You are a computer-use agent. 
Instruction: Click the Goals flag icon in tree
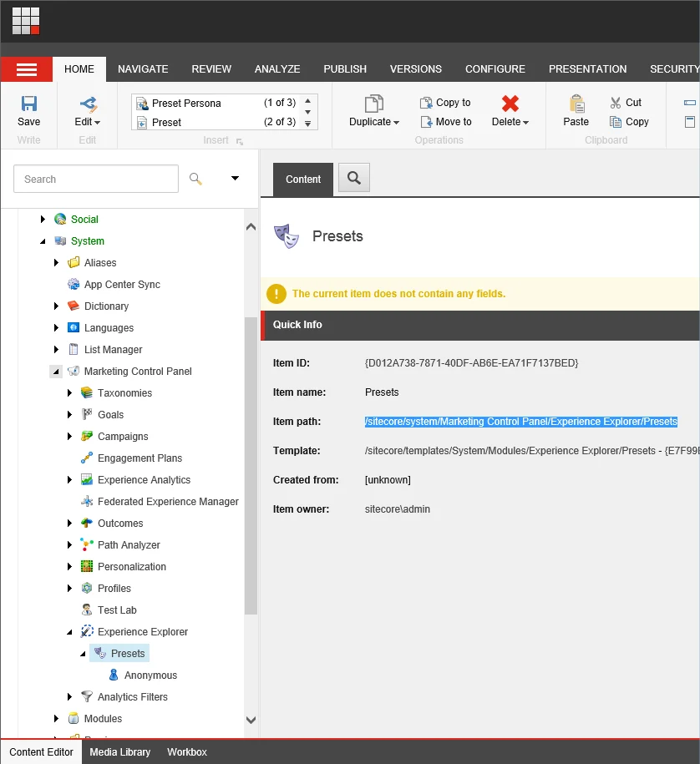click(x=87, y=414)
